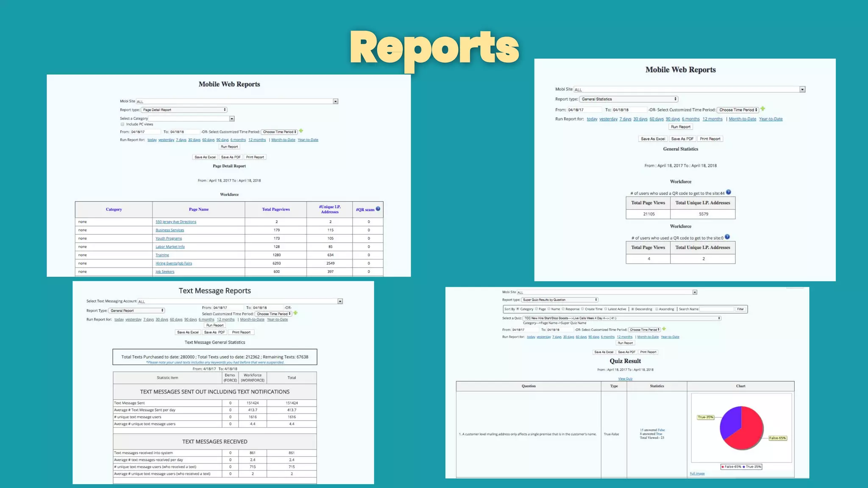The image size is (868, 488).
Task: Click the Total Pageviews column header
Action: click(276, 209)
